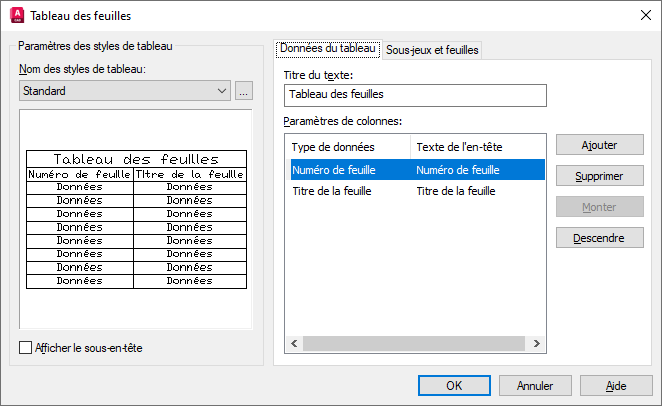Switch to Sous-jeux et feuilles tab
The image size is (662, 406).
click(x=432, y=49)
